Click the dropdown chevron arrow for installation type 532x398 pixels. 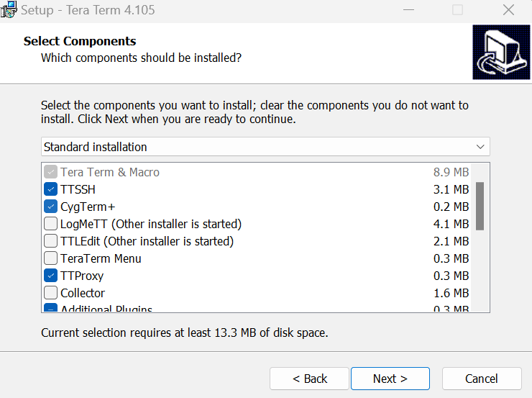point(480,147)
